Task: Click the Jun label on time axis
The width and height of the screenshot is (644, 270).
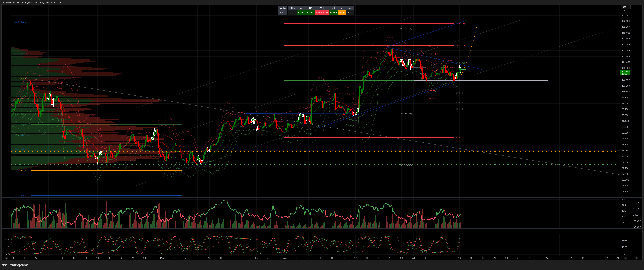Action: (285, 258)
